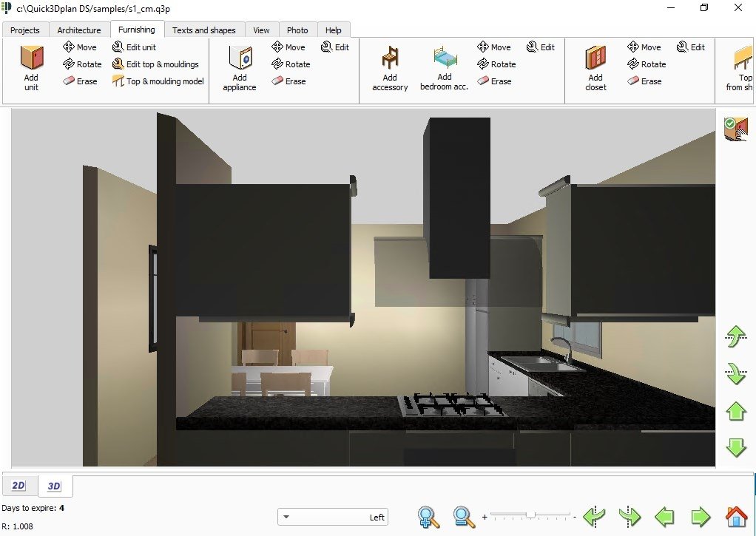Switch to 2D view mode
This screenshot has height=536, width=756.
click(18, 486)
